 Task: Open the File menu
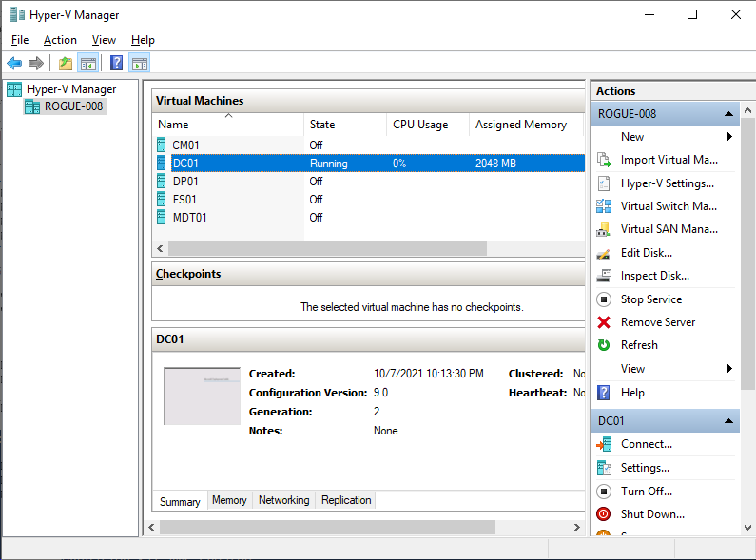pyautogui.click(x=20, y=40)
